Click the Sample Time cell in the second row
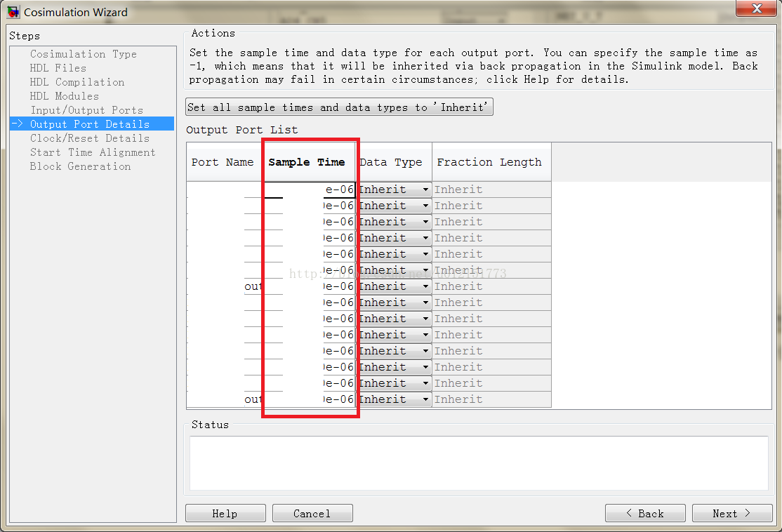The height and width of the screenshot is (532, 782). [x=309, y=206]
